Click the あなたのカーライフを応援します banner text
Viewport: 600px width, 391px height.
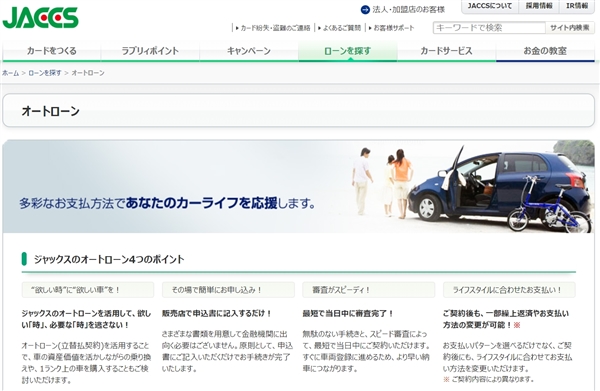(220, 203)
